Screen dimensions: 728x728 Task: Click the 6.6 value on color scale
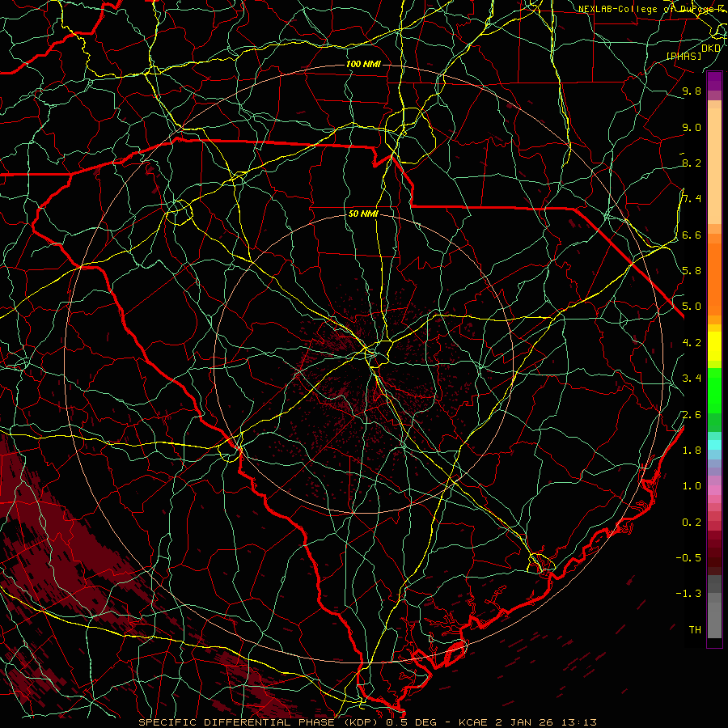(x=692, y=235)
